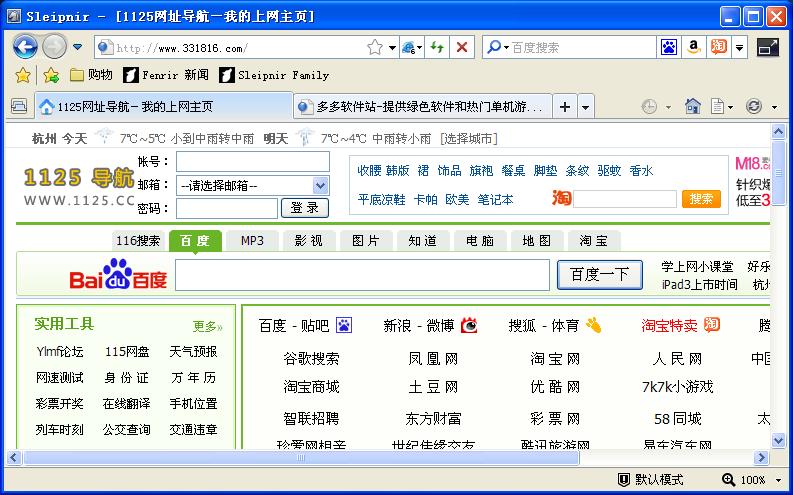Image resolution: width=793 pixels, height=495 pixels.
Task: Click the Taobao search icon in toolbar
Action: [719, 48]
